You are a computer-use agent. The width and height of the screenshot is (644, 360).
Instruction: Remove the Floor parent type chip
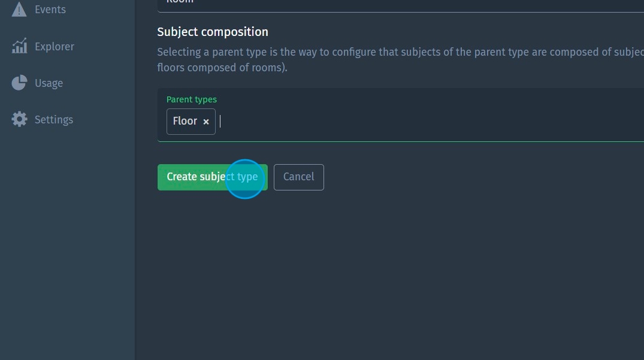point(206,122)
